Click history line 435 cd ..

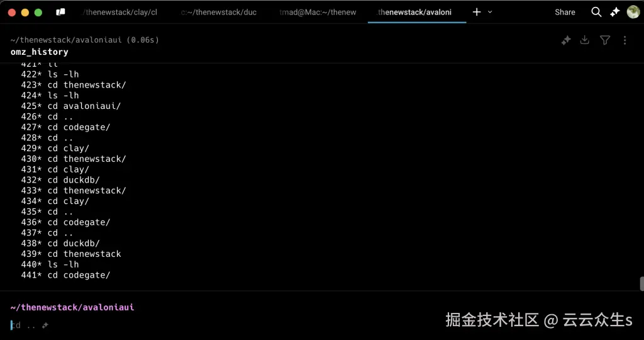pos(47,212)
